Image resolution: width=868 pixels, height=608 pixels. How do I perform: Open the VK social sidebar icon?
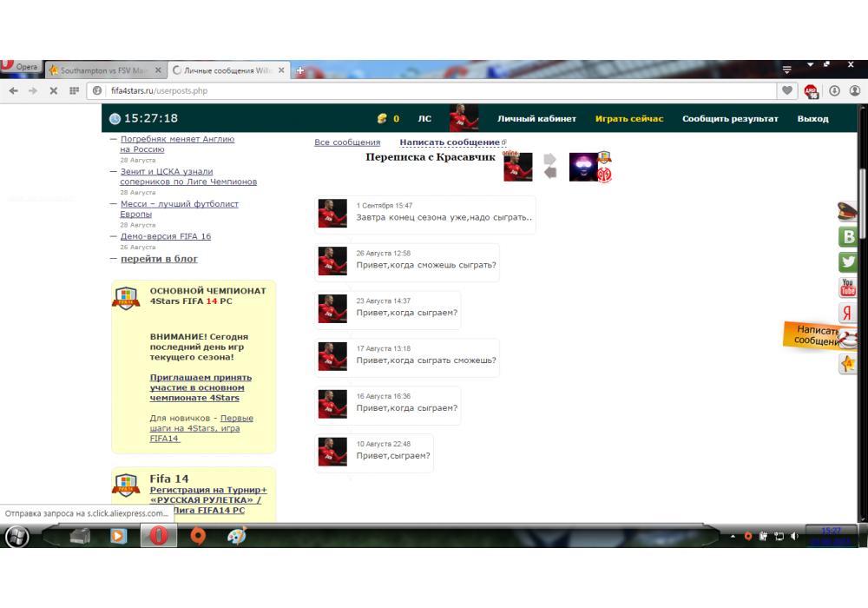pos(847,236)
